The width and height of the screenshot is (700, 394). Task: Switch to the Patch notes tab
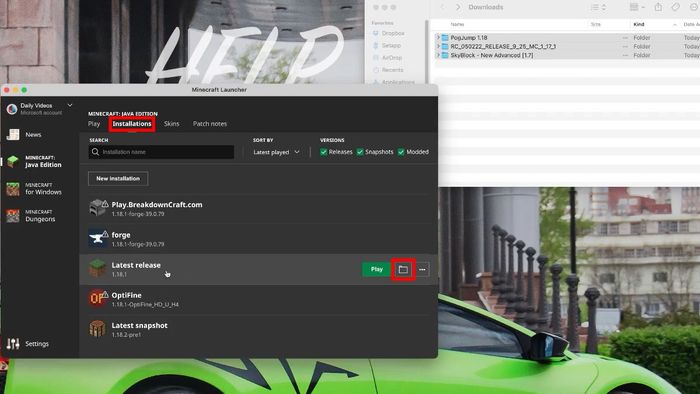point(210,124)
